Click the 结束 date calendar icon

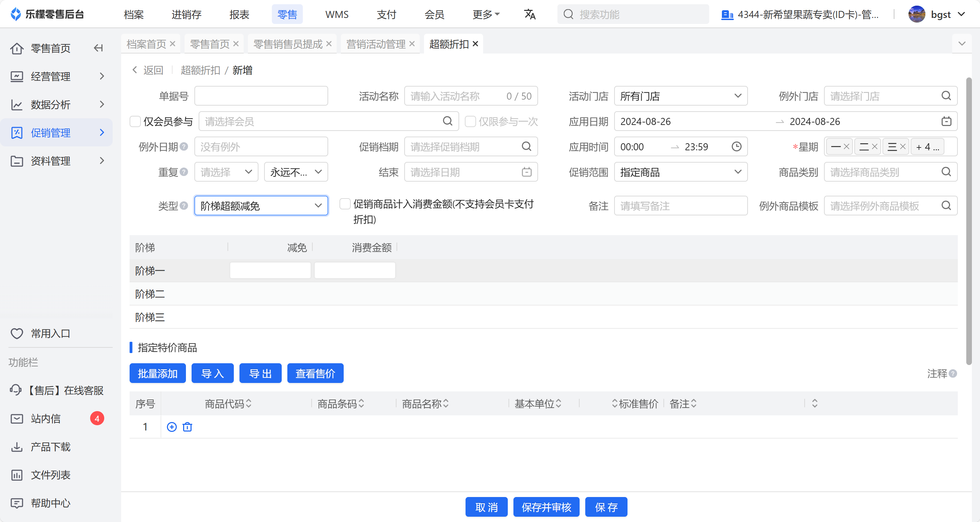[526, 172]
